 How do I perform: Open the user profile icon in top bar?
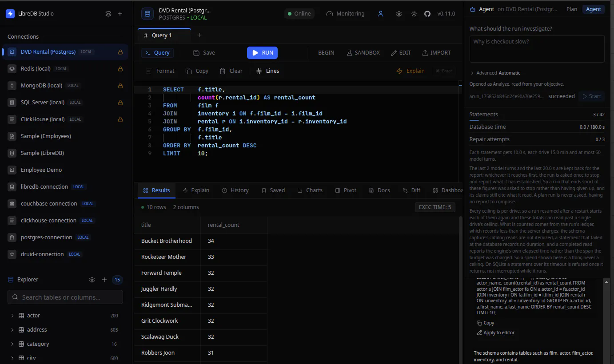coord(381,14)
